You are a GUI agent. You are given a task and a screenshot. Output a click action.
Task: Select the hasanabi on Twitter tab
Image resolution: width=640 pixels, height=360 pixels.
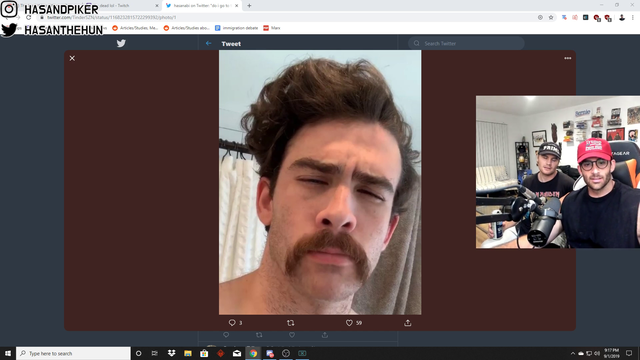[x=202, y=6]
